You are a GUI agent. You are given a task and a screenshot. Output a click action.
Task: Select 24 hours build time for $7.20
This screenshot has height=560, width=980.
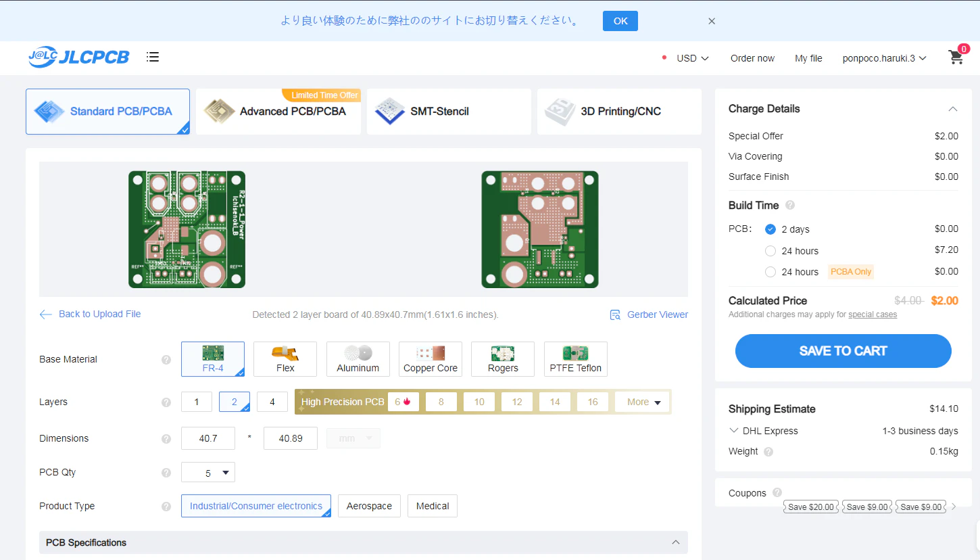coord(770,251)
